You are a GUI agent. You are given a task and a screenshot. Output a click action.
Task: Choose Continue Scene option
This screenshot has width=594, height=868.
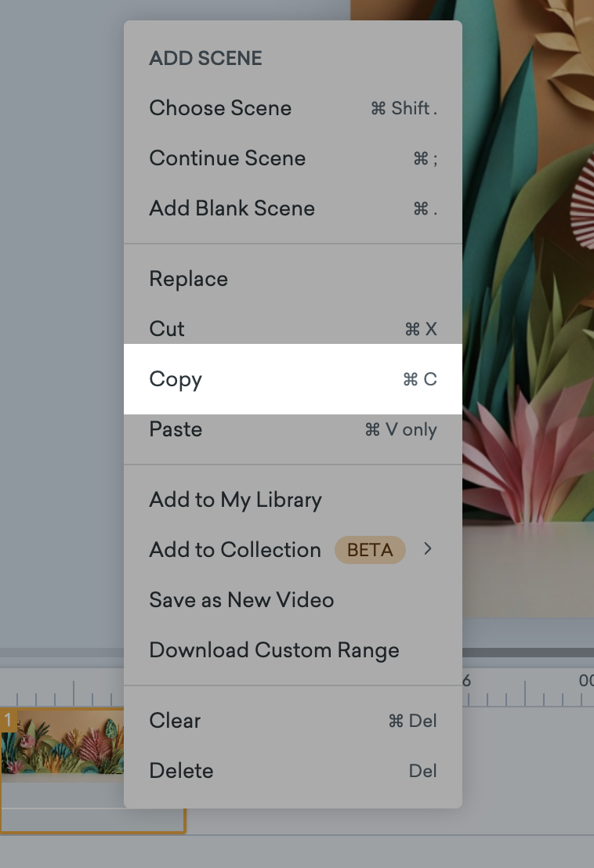tap(227, 158)
